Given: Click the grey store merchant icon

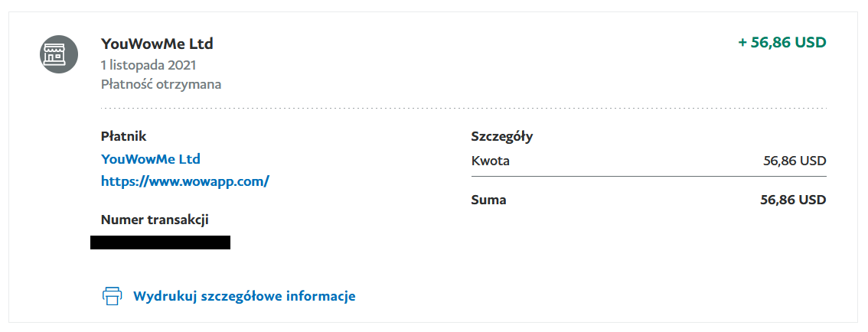Looking at the screenshot, I should coord(59,54).
